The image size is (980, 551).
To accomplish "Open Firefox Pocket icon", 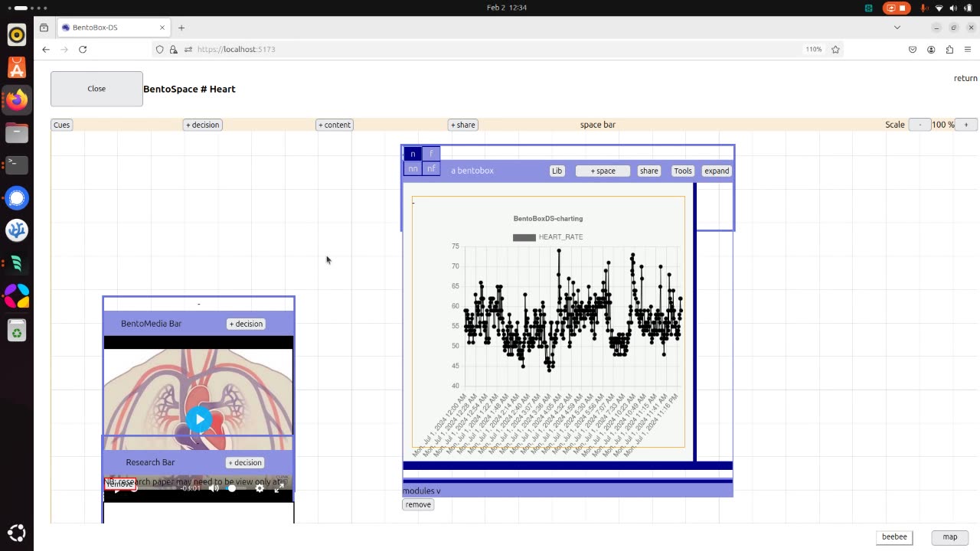I will pos(913,49).
